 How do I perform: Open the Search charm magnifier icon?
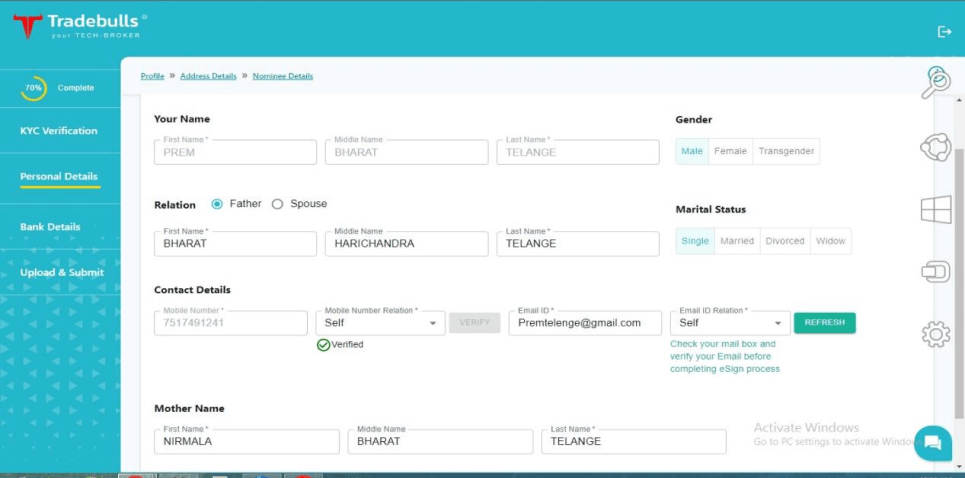pos(936,82)
